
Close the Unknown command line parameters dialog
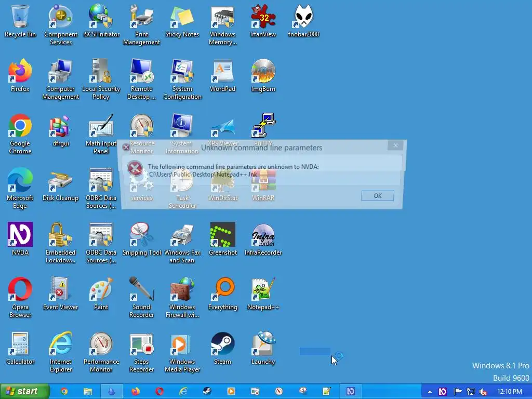(395, 145)
